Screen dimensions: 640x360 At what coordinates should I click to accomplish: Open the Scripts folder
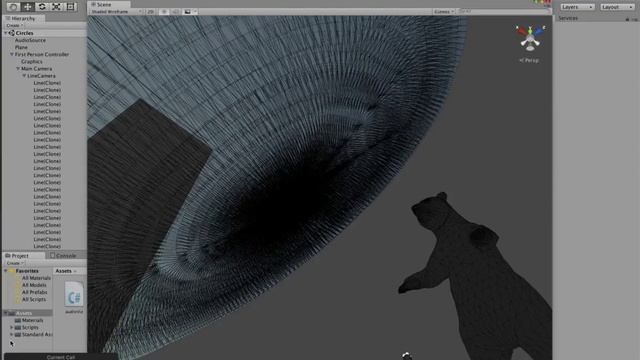(x=30, y=327)
